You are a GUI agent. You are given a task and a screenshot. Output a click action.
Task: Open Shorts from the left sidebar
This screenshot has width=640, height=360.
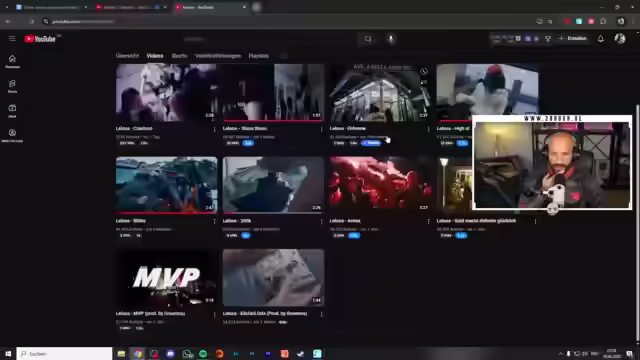click(x=12, y=86)
